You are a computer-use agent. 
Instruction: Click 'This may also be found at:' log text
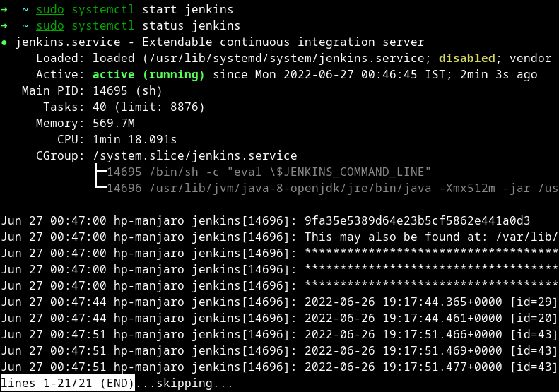[396, 237]
